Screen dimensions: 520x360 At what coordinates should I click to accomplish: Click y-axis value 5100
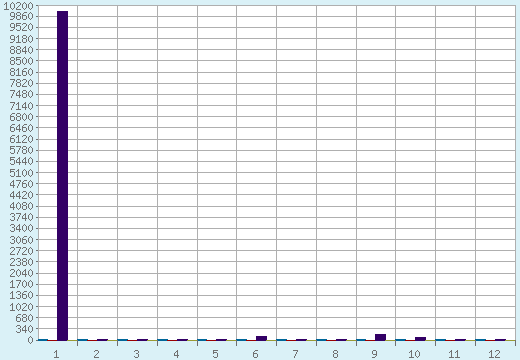click(x=22, y=173)
